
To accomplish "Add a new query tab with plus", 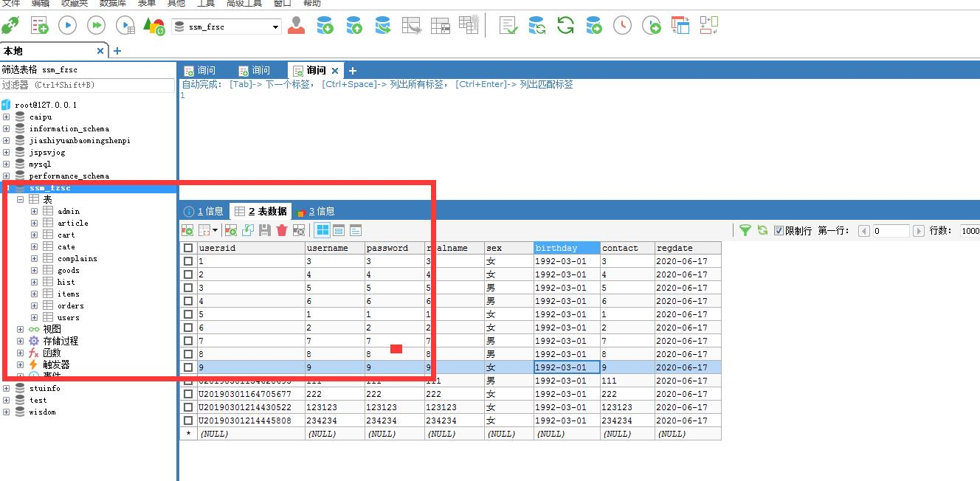I will 353,71.
